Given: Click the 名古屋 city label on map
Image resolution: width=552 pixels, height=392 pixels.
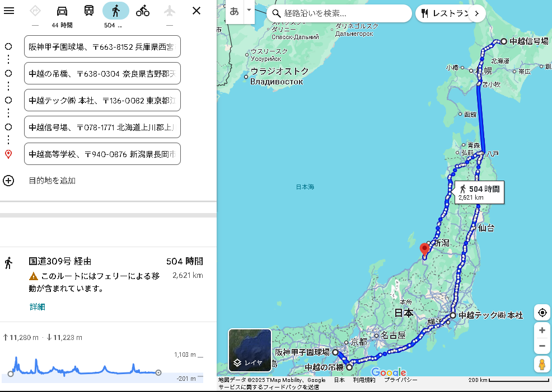Looking at the screenshot, I should (393, 336).
